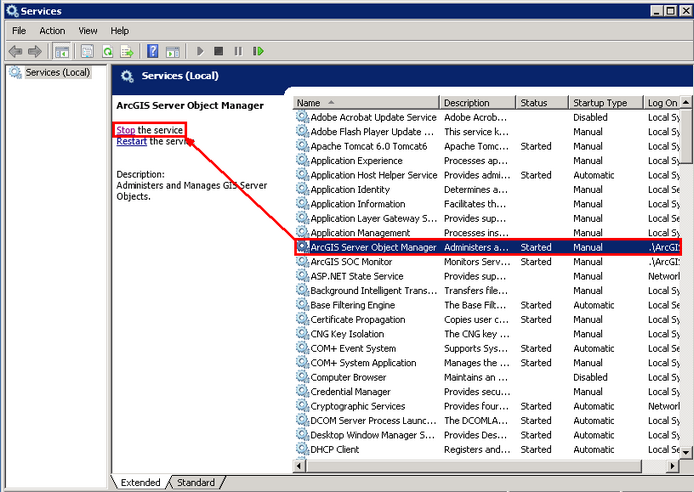Screen dimensions: 694x492
Task: Select the DCOM Server Process Launcher row
Action: tap(487, 420)
